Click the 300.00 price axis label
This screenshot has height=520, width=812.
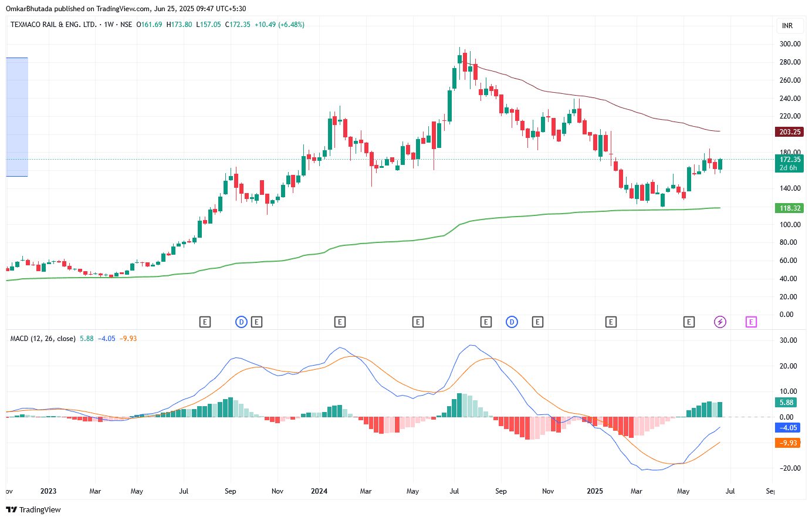pyautogui.click(x=790, y=44)
